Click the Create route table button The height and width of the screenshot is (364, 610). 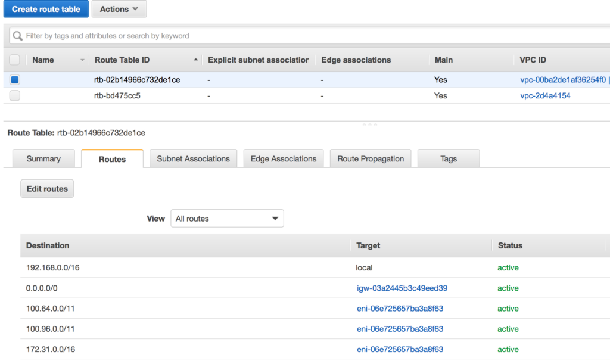(x=46, y=9)
